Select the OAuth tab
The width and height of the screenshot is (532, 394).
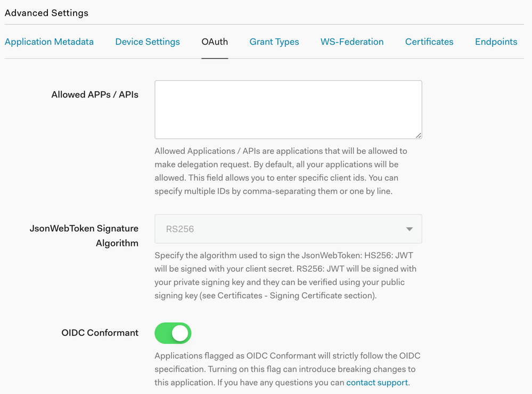[x=215, y=42]
